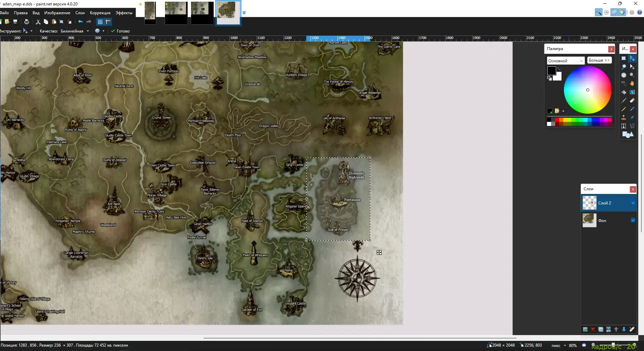Click the add new layer icon

585,329
